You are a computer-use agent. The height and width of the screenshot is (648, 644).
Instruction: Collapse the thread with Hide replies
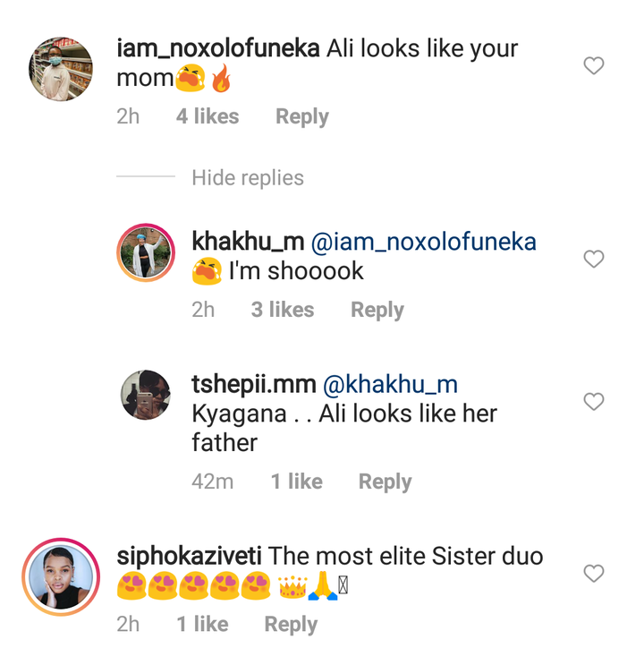click(x=248, y=178)
